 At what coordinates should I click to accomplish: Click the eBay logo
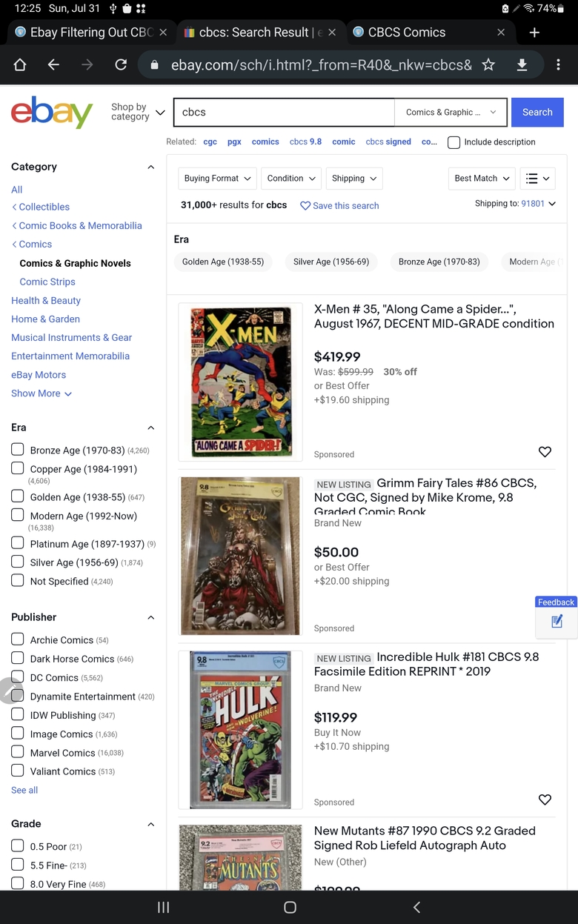pos(52,113)
